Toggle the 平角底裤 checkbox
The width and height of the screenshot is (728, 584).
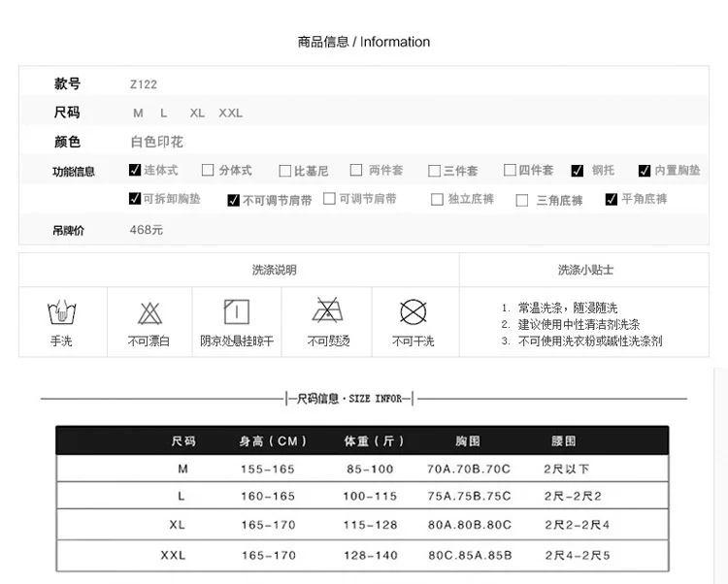612,200
